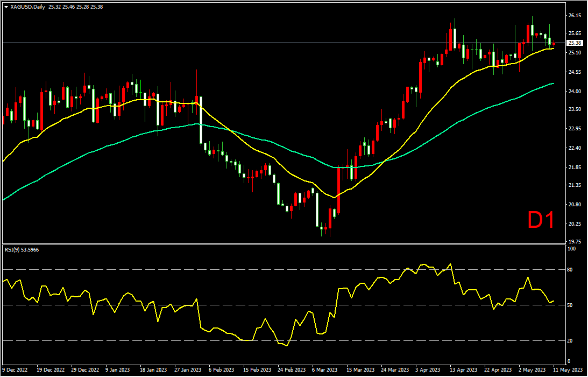Select the 9 Dec 2022 date label

16,370
